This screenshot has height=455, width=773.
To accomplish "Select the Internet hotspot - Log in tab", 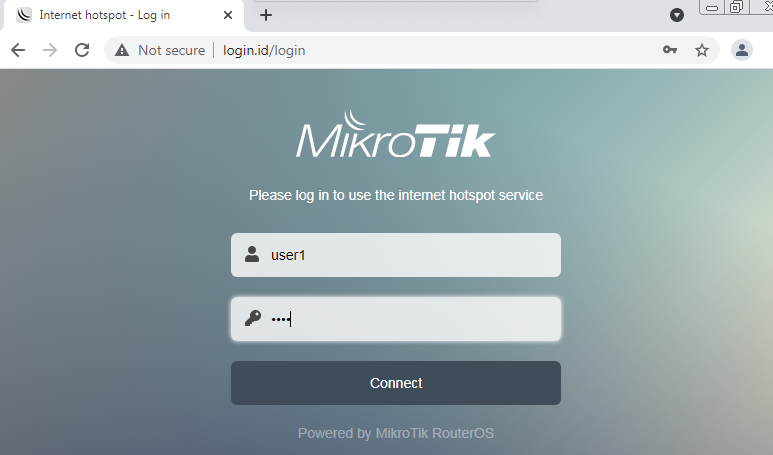I will (x=124, y=15).
